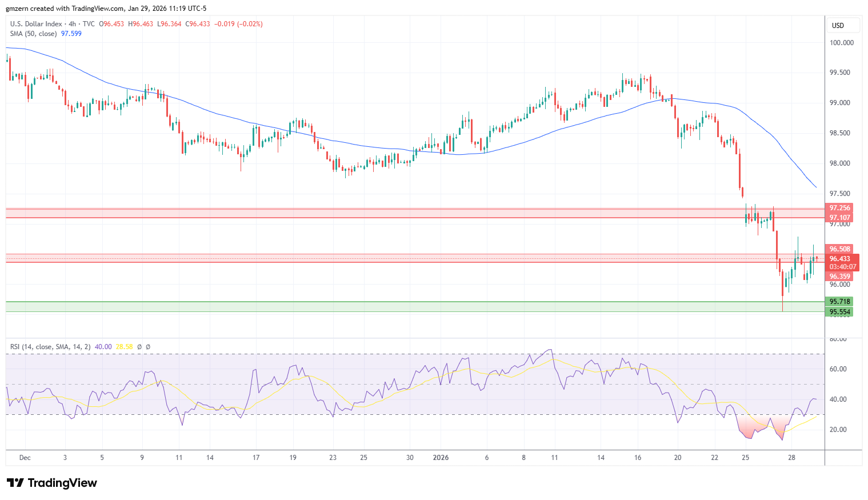Click the 96.359 price label
This screenshot has width=868, height=500.
point(840,277)
